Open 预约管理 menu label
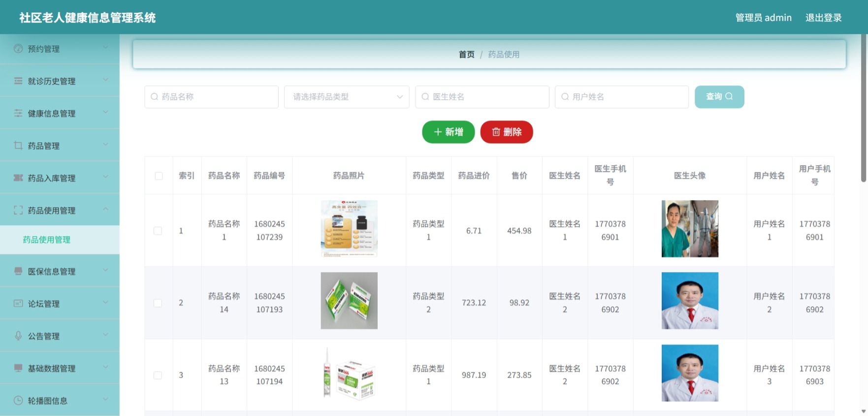 pos(44,49)
